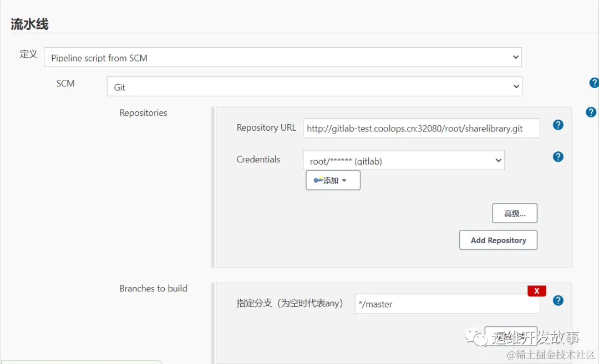Focus the Repository URL input field
This screenshot has width=599, height=364.
pos(422,128)
